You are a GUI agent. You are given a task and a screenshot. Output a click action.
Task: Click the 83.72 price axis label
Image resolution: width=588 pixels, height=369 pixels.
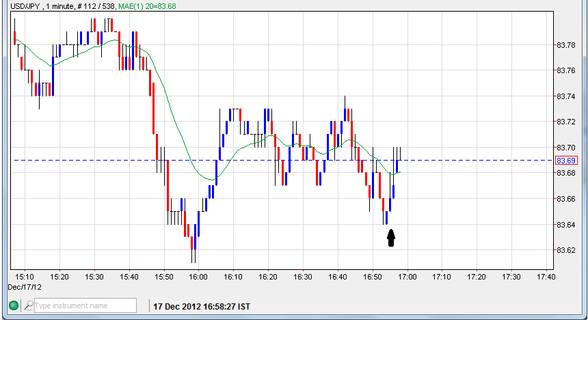[x=566, y=122]
